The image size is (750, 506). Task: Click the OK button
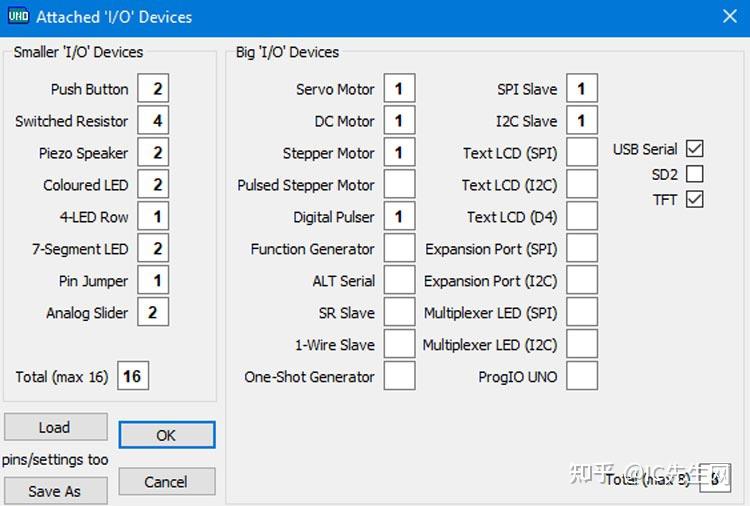click(167, 435)
